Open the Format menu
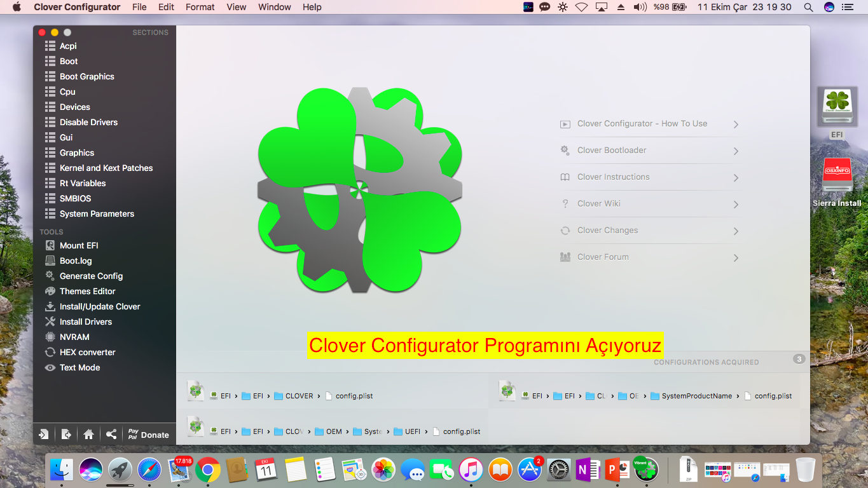 [x=200, y=7]
